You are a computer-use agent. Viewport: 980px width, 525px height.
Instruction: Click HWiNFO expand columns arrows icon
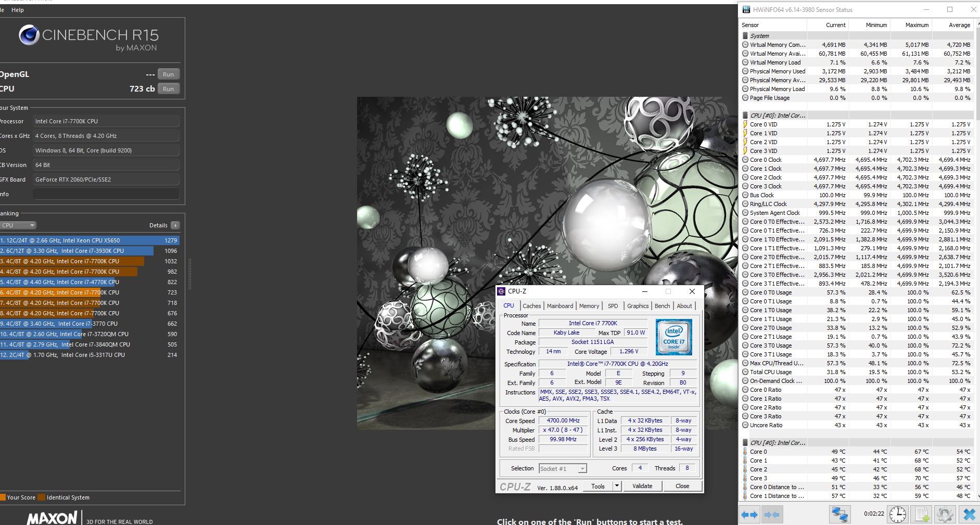[749, 515]
